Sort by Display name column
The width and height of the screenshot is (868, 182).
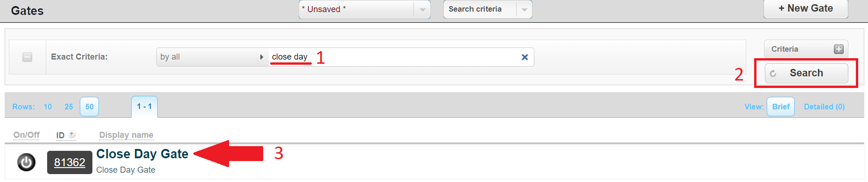pyautogui.click(x=126, y=135)
